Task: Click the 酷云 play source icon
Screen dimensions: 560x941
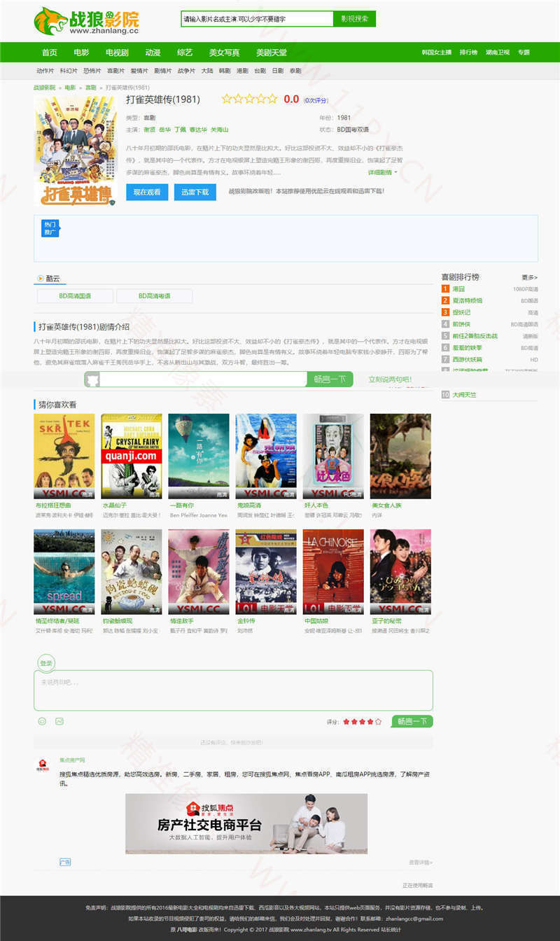Action: coord(40,279)
